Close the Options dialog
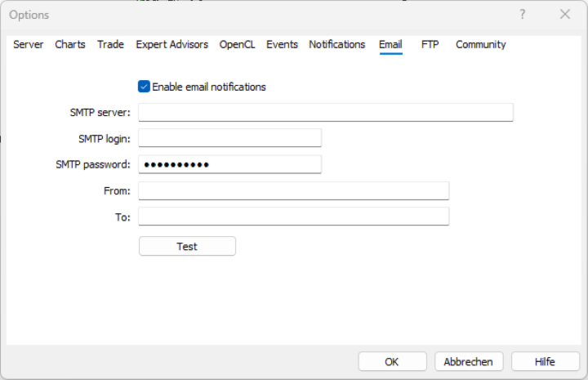Viewport: 588px width, 380px height. [565, 15]
